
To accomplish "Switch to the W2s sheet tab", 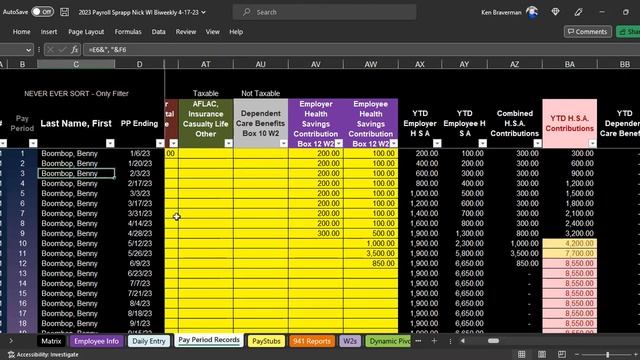I will tap(350, 341).
